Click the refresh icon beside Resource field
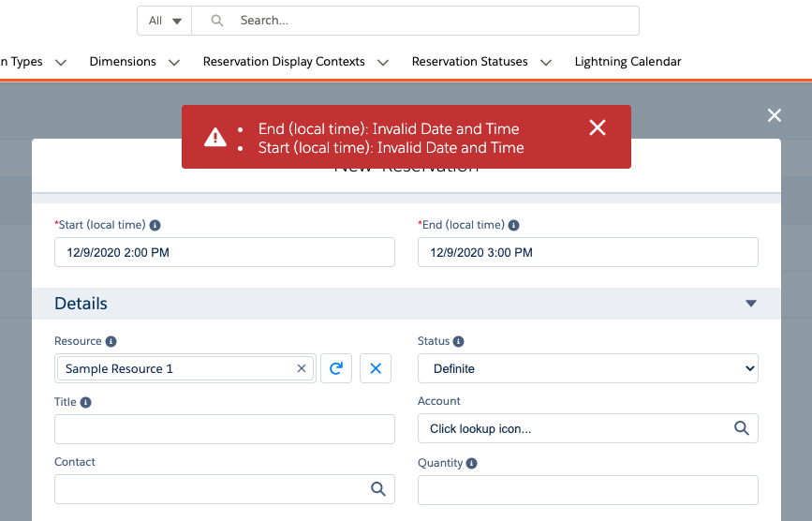This screenshot has width=812, height=521. pos(336,368)
